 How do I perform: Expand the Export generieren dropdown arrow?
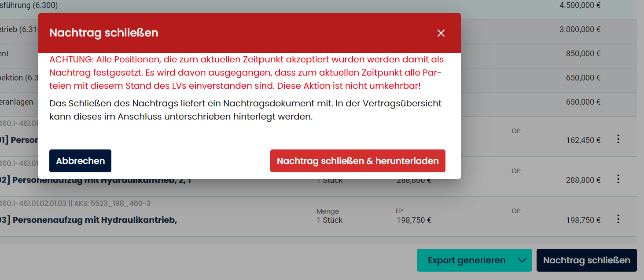pyautogui.click(x=522, y=260)
